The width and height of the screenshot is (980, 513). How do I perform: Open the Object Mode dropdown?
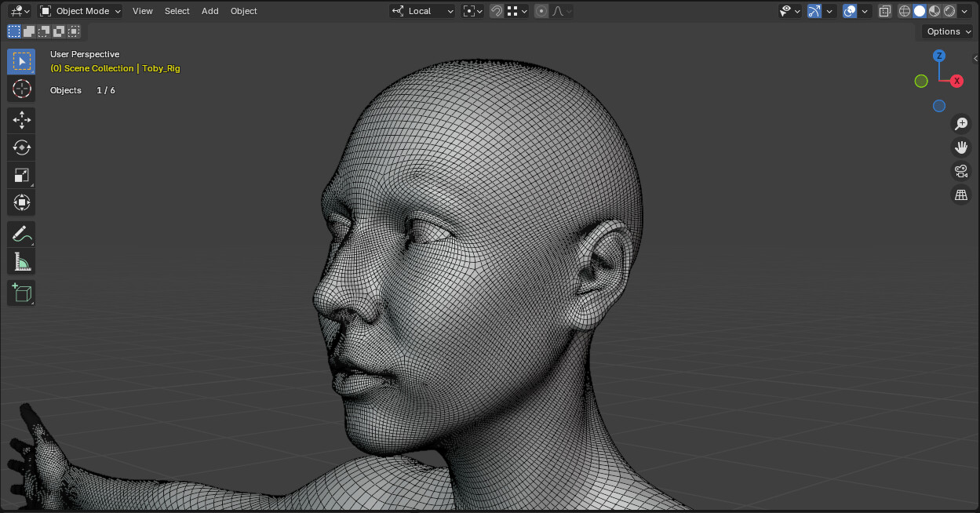pos(81,11)
